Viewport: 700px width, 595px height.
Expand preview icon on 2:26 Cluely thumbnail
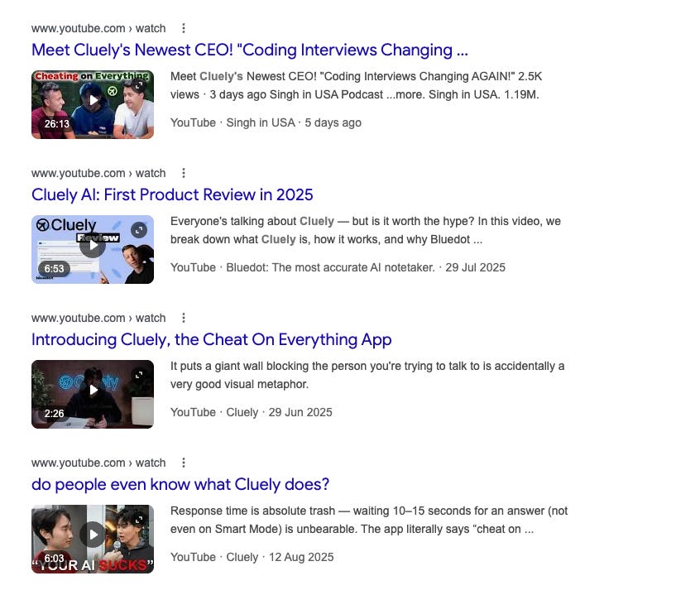[x=139, y=375]
